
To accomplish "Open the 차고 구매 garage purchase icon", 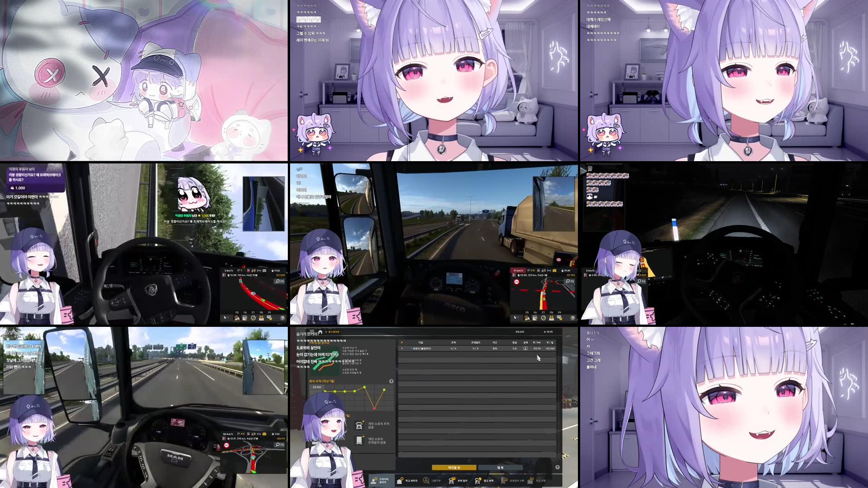I will 531,481.
